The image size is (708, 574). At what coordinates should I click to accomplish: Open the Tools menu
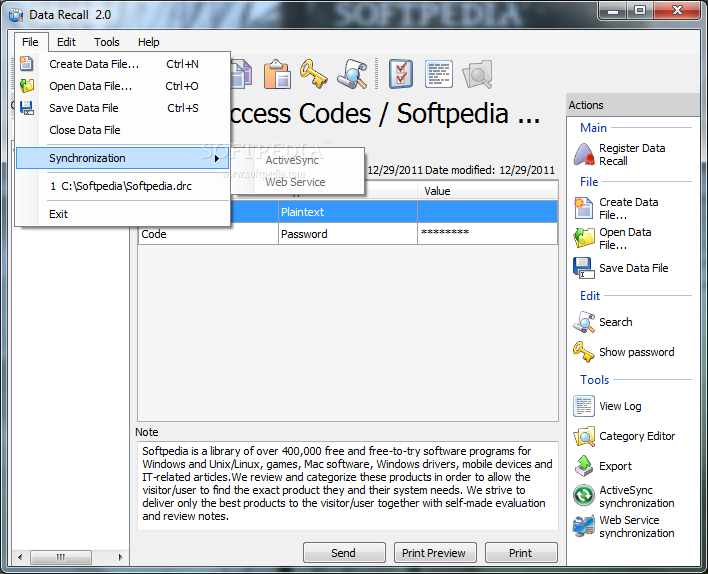[107, 42]
